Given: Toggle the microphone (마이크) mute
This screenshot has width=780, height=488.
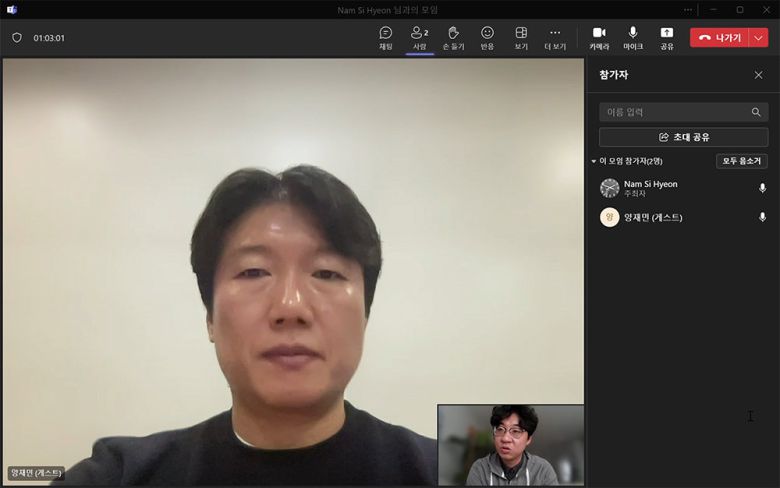Looking at the screenshot, I should tap(633, 38).
